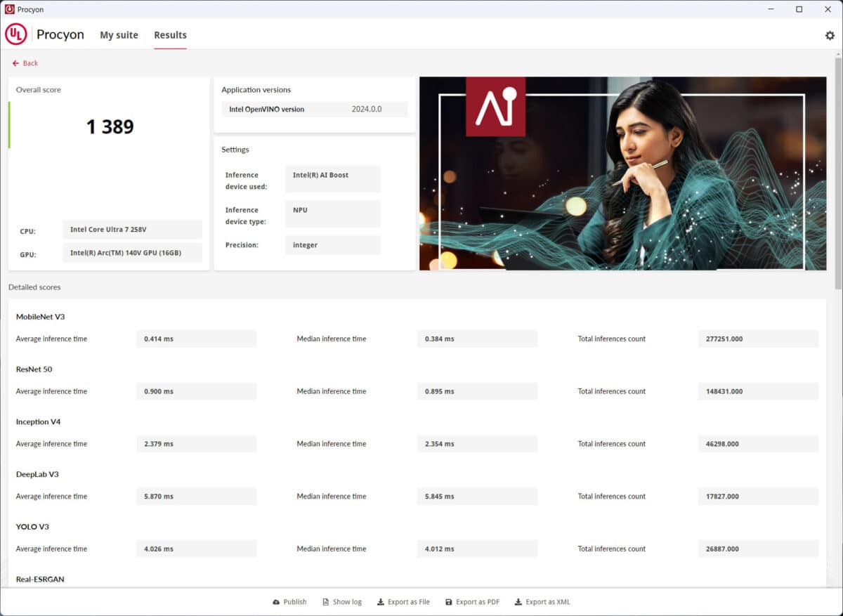This screenshot has height=616, width=843.
Task: Click the AI benchmark banner image
Action: [622, 173]
